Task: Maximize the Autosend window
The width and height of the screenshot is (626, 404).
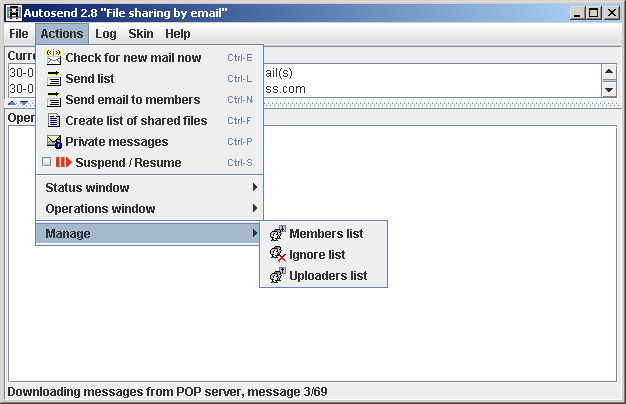Action: [x=594, y=13]
